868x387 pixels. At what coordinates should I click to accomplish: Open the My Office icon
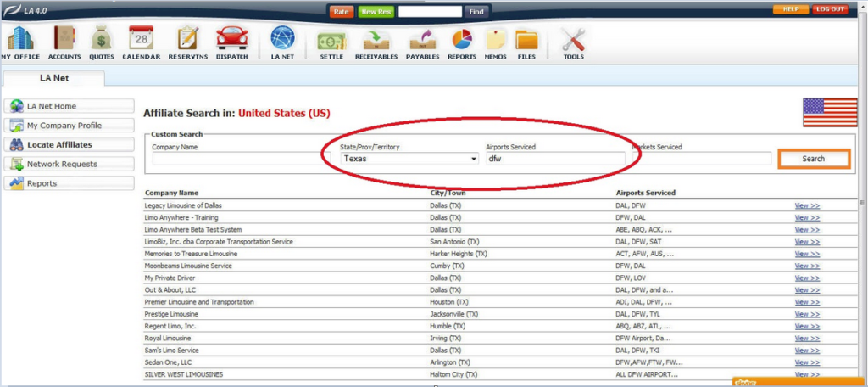19,39
